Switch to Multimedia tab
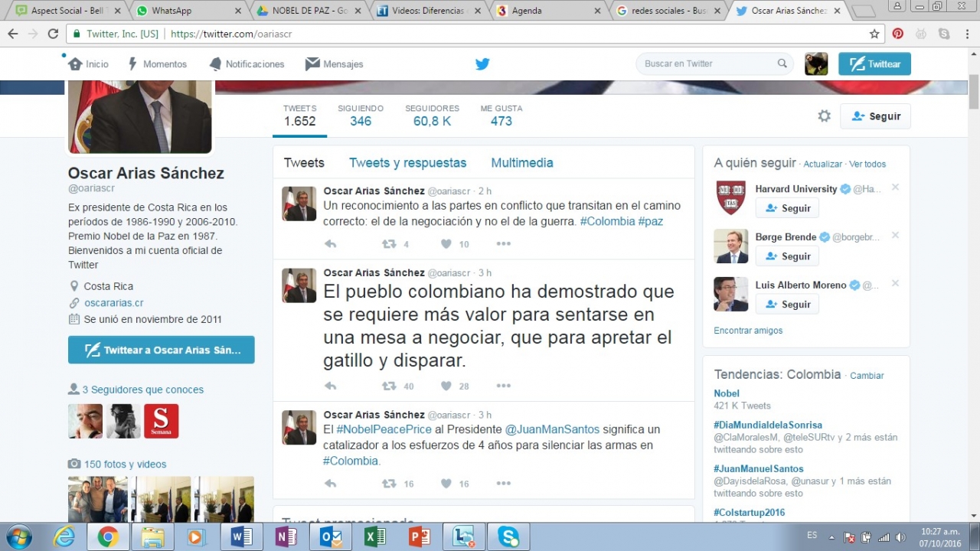Screen dimensions: 980x551 tap(521, 163)
